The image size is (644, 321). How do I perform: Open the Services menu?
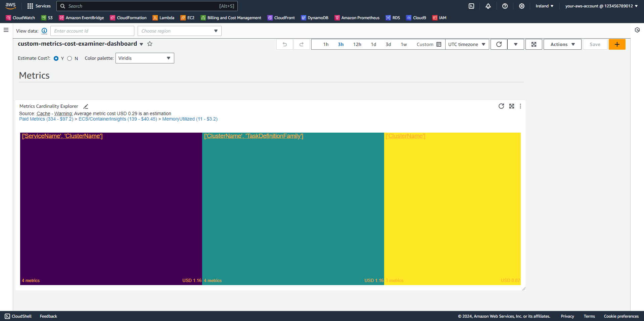tap(39, 6)
